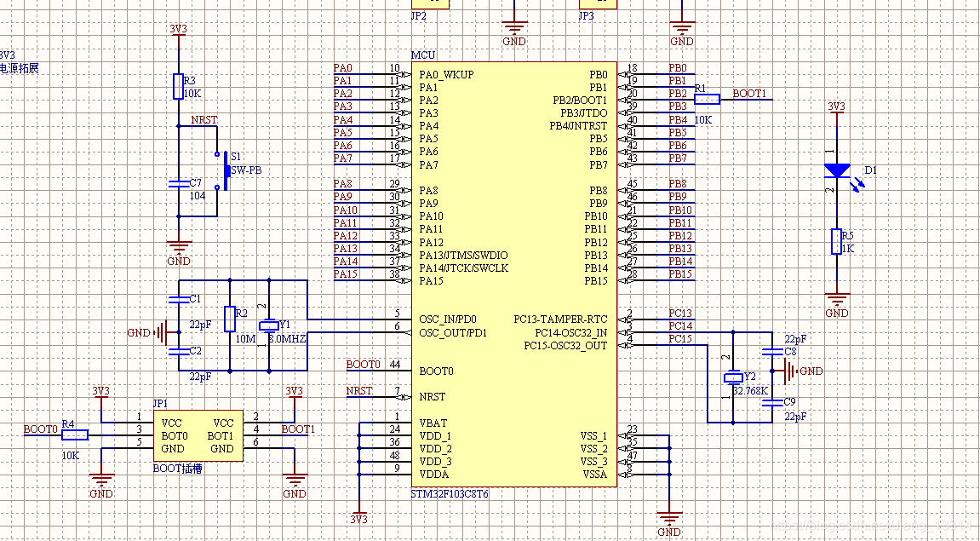Select resistor R4 on the BOOT0 line
The width and height of the screenshot is (980, 541).
click(x=75, y=435)
